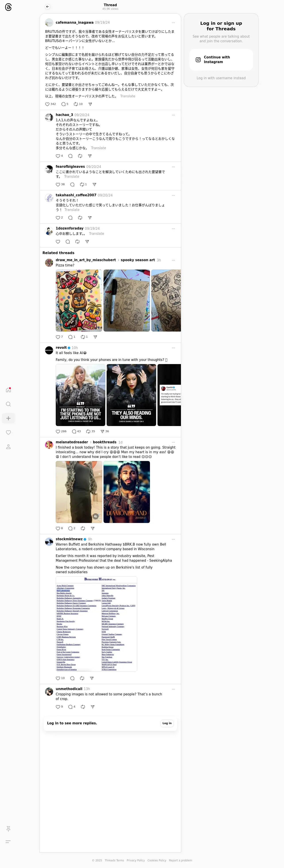Viewport: 284px width, 868px height.
Task: Open options menu for takahashi_coffee2007's reply
Action: (x=173, y=195)
